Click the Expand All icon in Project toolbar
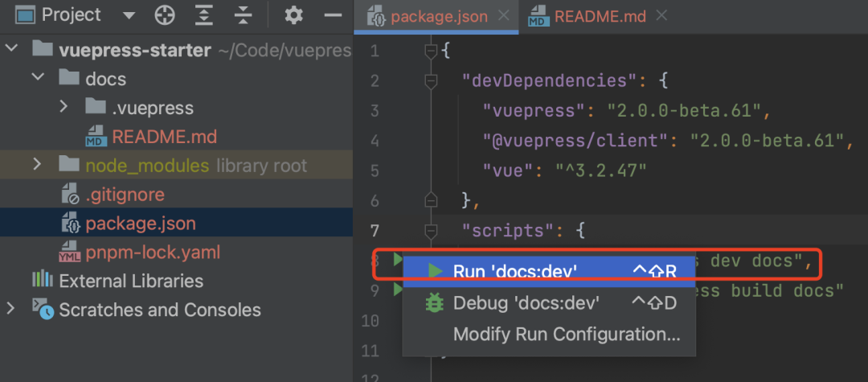Viewport: 868px width, 382px height. (205, 14)
